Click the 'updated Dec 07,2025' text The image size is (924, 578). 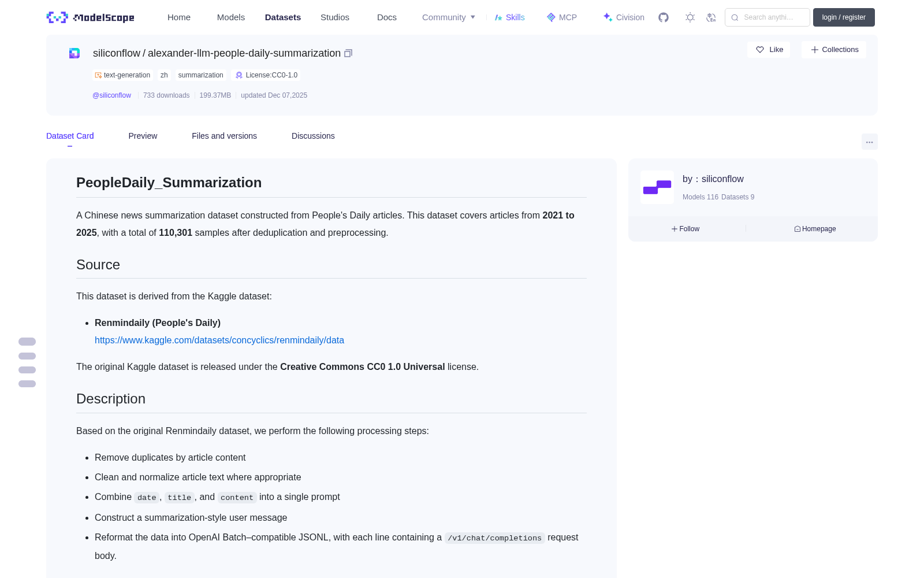tap(274, 95)
